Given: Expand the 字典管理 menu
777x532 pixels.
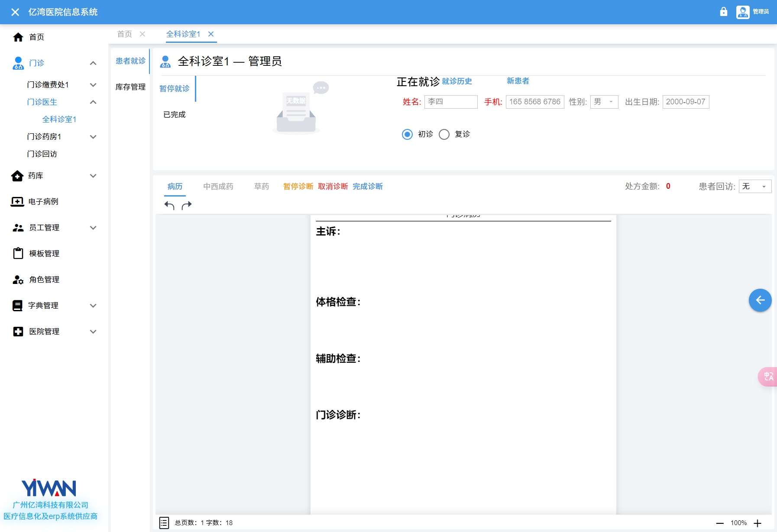Looking at the screenshot, I should click(93, 306).
